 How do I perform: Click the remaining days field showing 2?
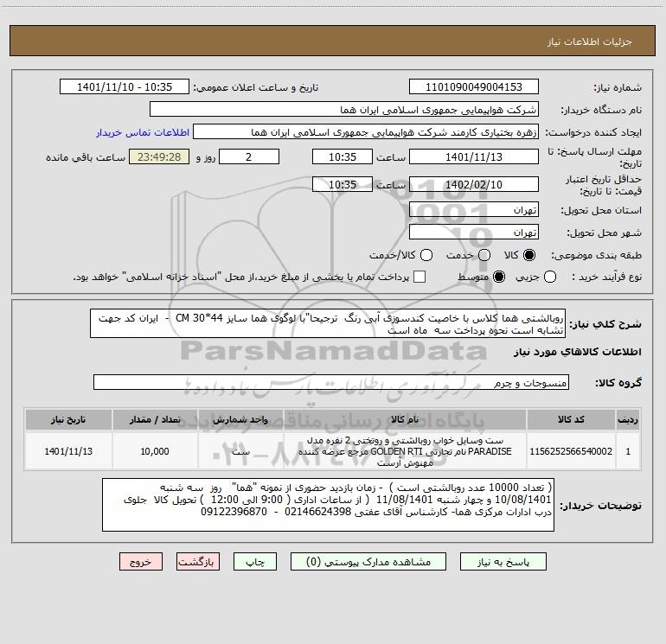[x=249, y=156]
